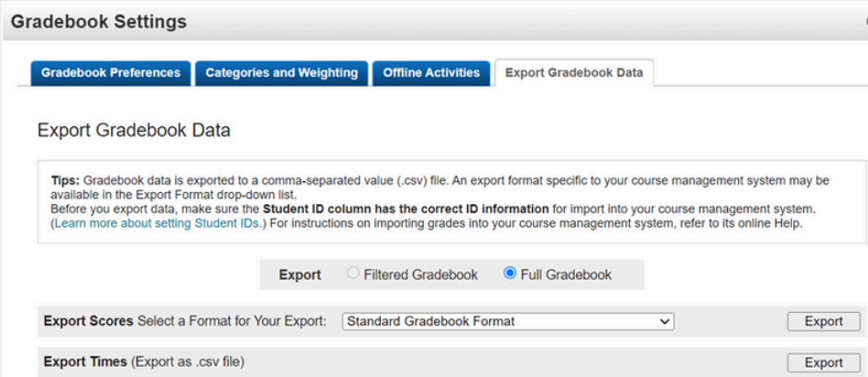The height and width of the screenshot is (377, 868).
Task: Open the Standard Gradebook Format dropdown
Action: [x=508, y=321]
